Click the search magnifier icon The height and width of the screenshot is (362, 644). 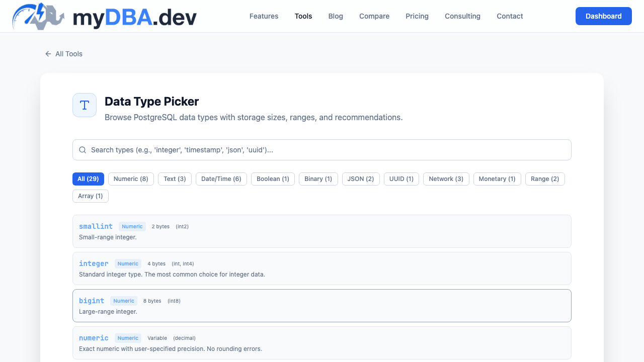click(83, 150)
